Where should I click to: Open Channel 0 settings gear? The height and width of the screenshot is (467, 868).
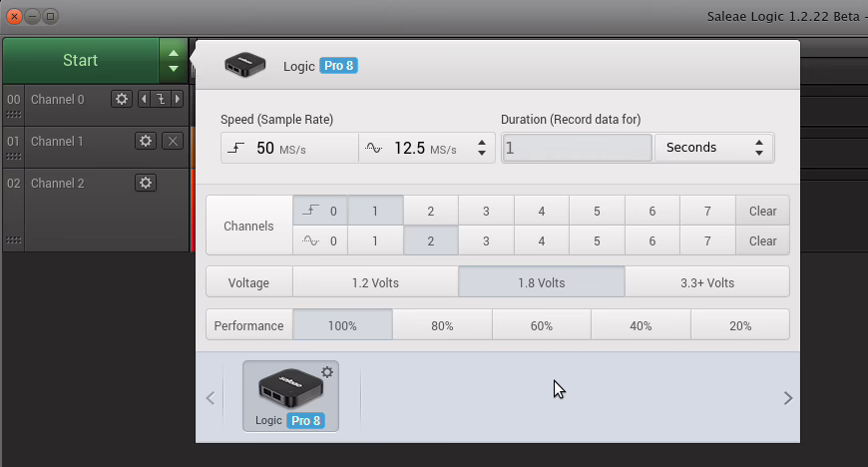tap(122, 99)
